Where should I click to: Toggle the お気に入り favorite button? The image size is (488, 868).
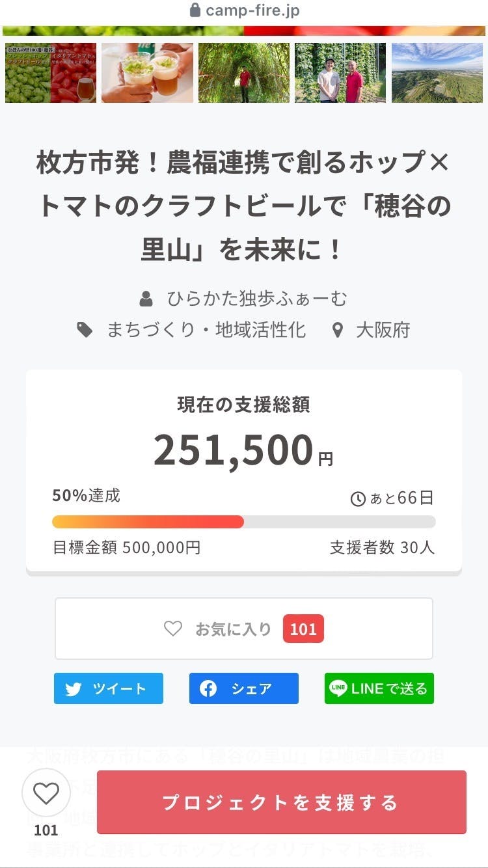point(244,629)
